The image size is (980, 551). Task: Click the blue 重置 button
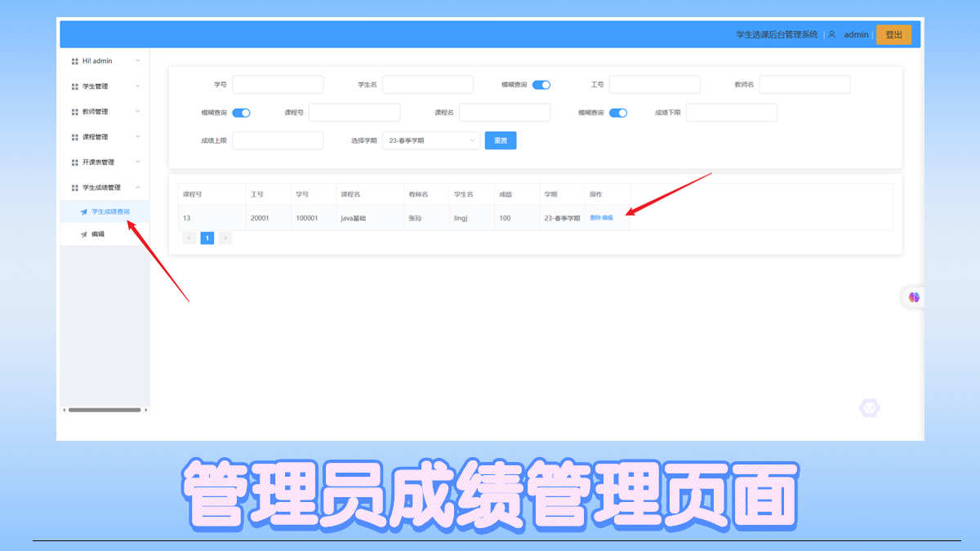pos(501,140)
